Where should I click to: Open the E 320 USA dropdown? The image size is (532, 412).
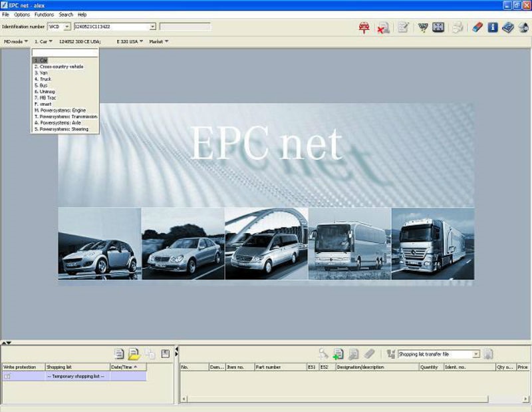[130, 41]
